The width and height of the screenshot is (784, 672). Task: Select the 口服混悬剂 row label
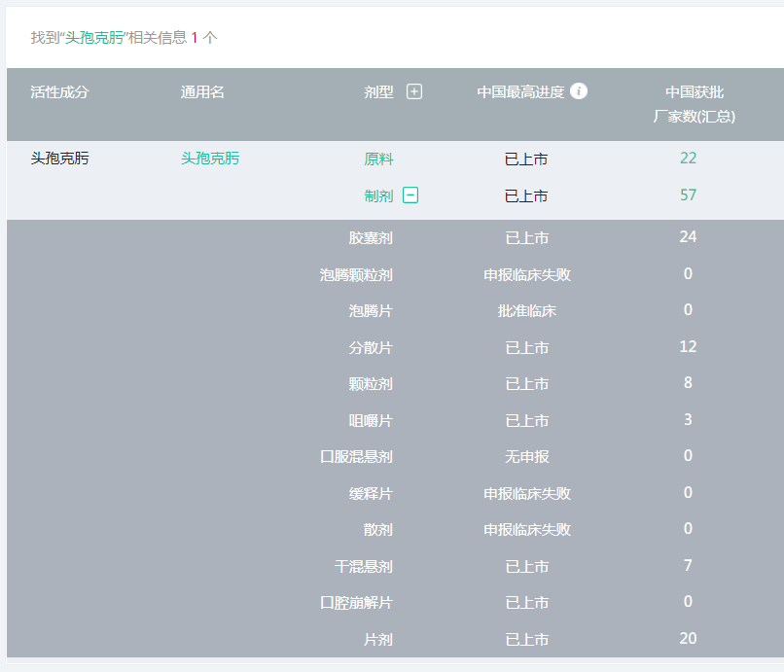(x=356, y=456)
